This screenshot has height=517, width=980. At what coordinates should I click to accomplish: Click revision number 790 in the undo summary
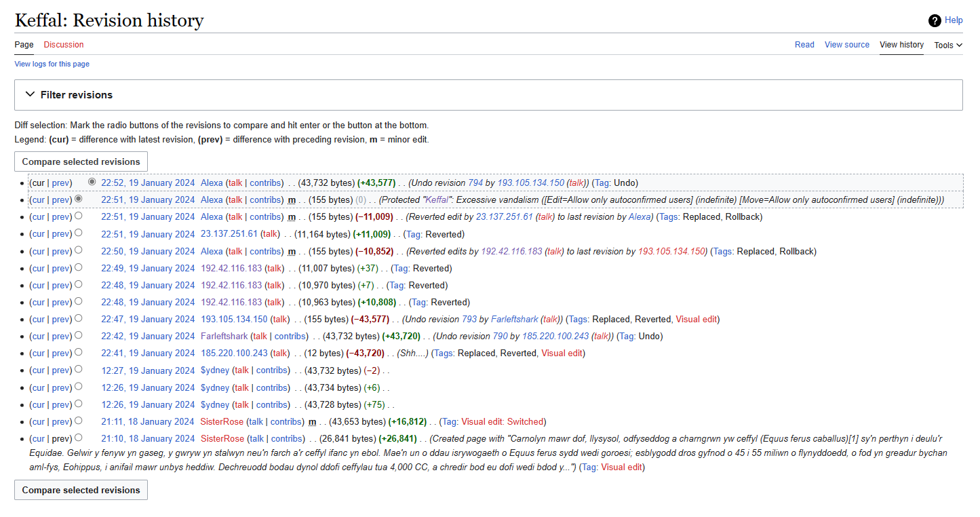(501, 337)
